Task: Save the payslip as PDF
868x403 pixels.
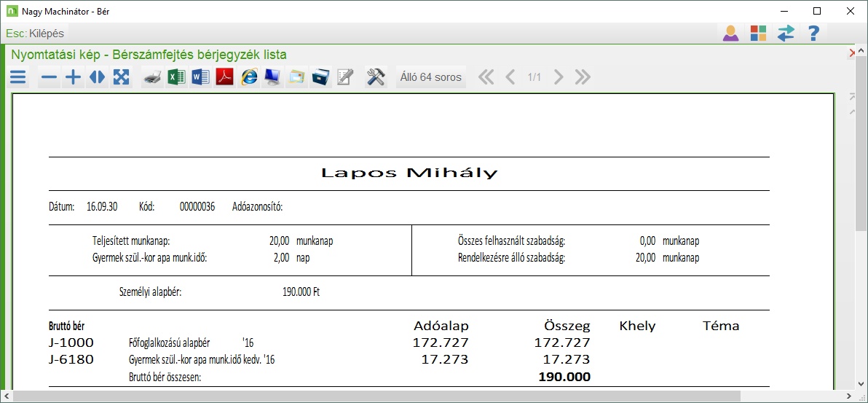Action: (x=224, y=77)
